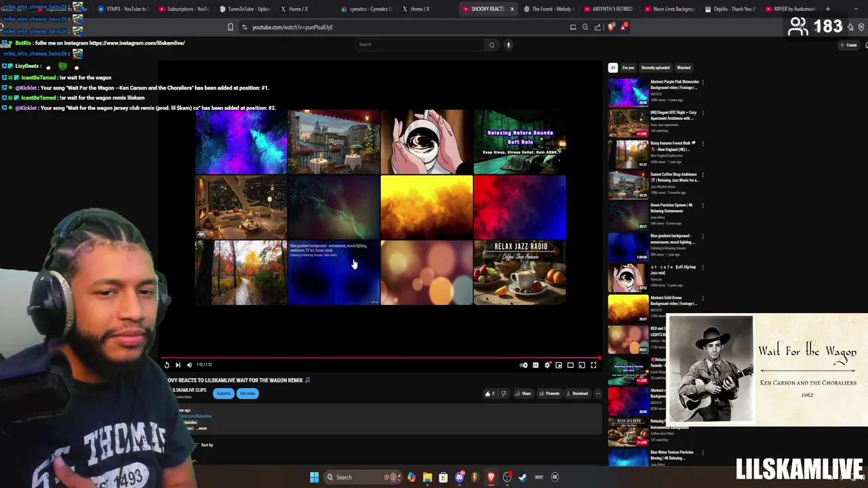This screenshot has width=868, height=488.
Task: Open the player settings gear
Action: click(x=547, y=365)
